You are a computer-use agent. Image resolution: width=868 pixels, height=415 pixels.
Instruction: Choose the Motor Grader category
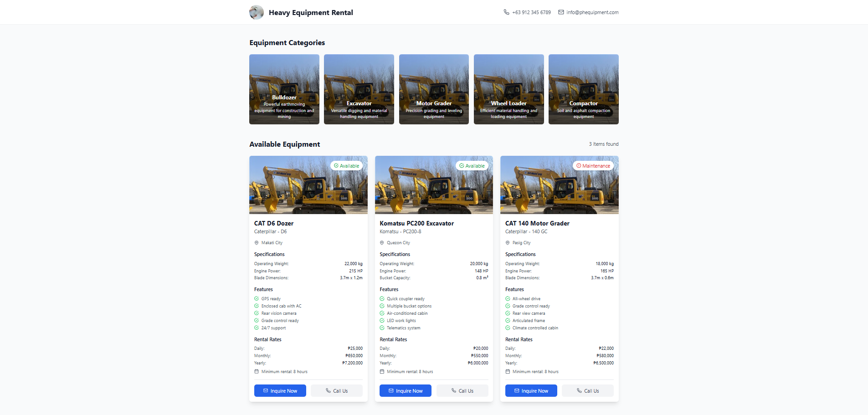click(434, 89)
